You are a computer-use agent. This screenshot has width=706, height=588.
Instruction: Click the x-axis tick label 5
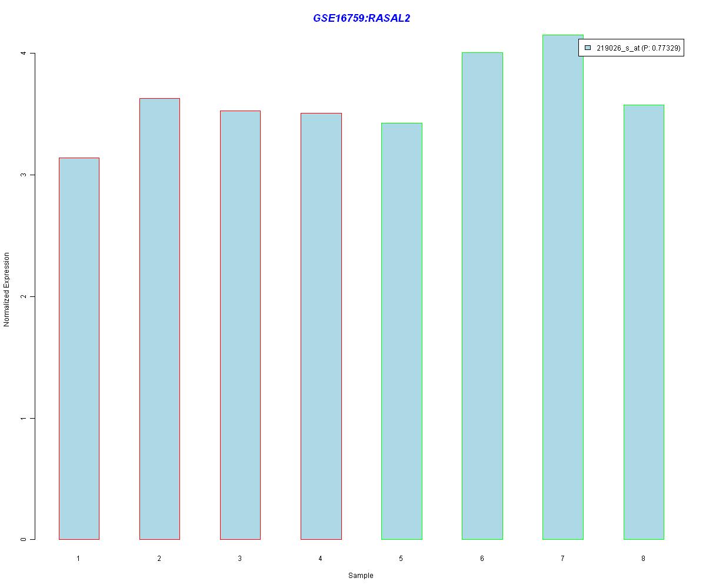click(401, 558)
